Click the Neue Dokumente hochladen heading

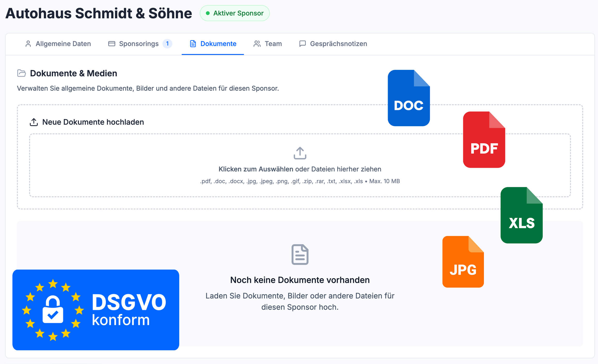click(x=93, y=122)
